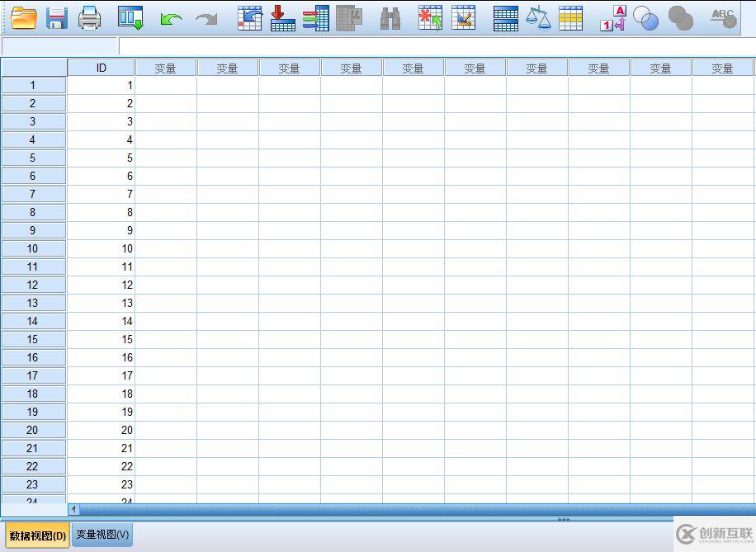This screenshot has width=756, height=552.
Task: Weight cases balance scale icon
Action: coord(538,18)
